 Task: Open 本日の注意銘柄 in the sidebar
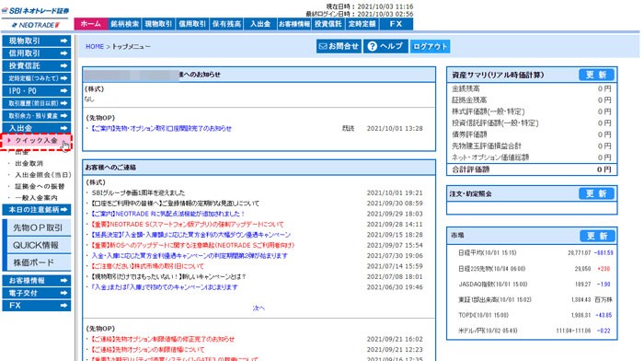pyautogui.click(x=37, y=210)
